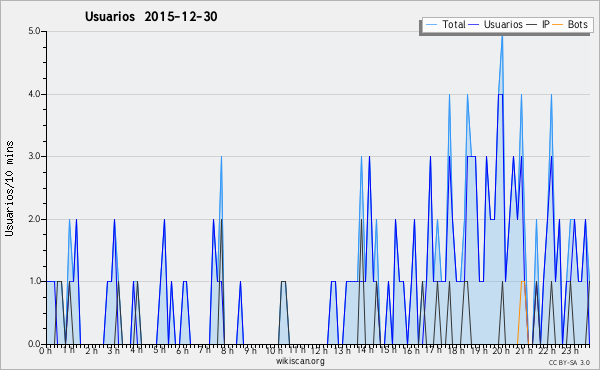The height and width of the screenshot is (370, 600).
Task: Click the 10 h x-axis label
Action: (x=274, y=351)
